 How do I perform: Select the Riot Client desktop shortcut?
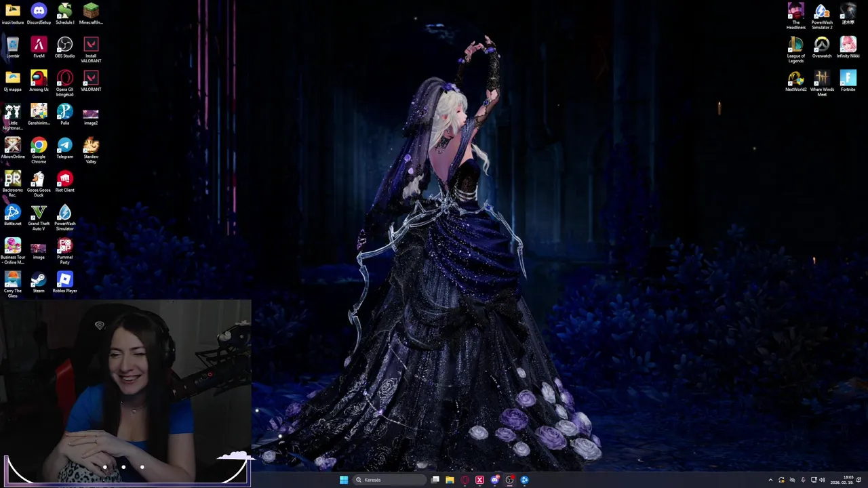click(x=64, y=182)
